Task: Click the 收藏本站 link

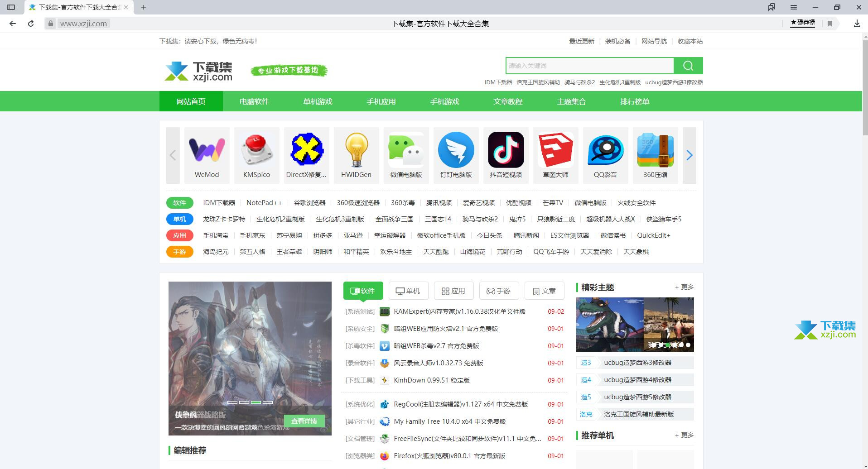Action: (690, 41)
